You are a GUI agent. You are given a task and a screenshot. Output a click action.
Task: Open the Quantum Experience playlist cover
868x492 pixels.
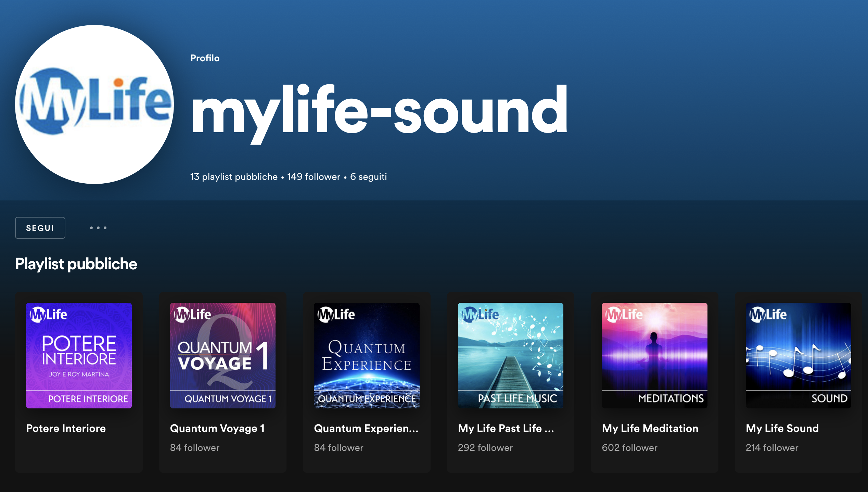pos(367,355)
